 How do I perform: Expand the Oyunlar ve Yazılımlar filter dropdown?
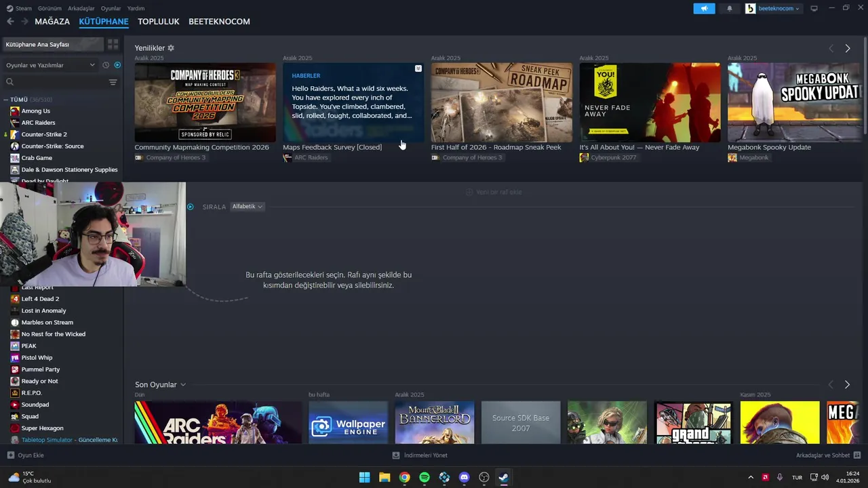tap(50, 65)
